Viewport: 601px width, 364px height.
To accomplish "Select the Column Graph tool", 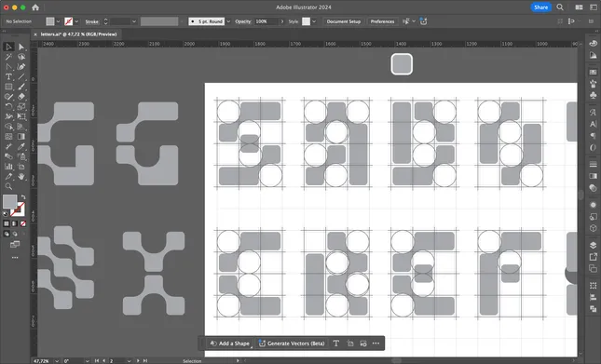I will [x=8, y=167].
